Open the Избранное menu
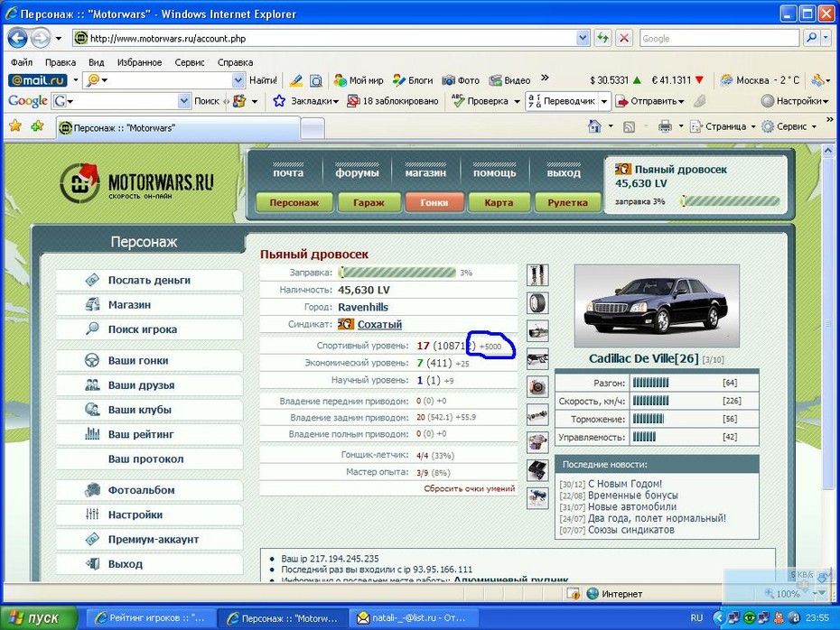Viewport: 840px width, 630px height. click(139, 62)
